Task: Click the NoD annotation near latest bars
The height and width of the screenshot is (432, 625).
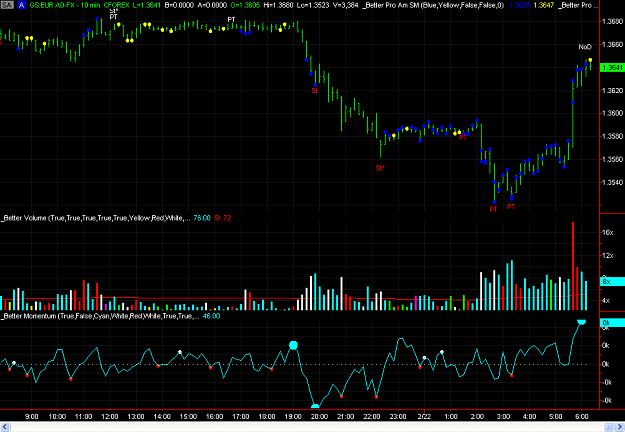Action: [585, 47]
